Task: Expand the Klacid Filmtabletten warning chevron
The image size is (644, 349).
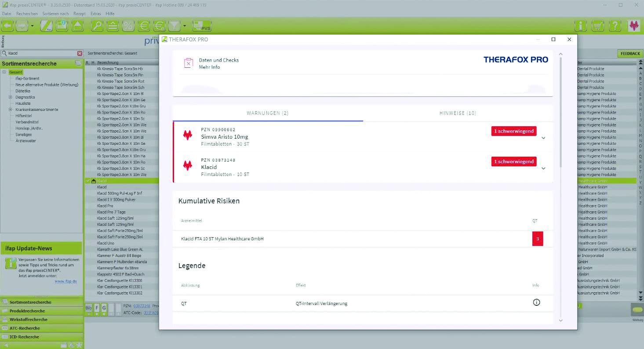Action: click(x=543, y=168)
